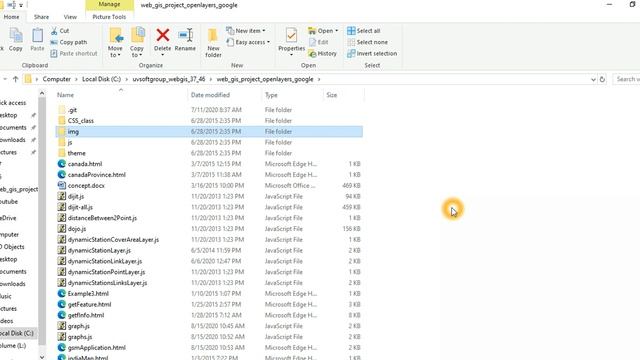Click the Open command in ribbon

[x=323, y=31]
